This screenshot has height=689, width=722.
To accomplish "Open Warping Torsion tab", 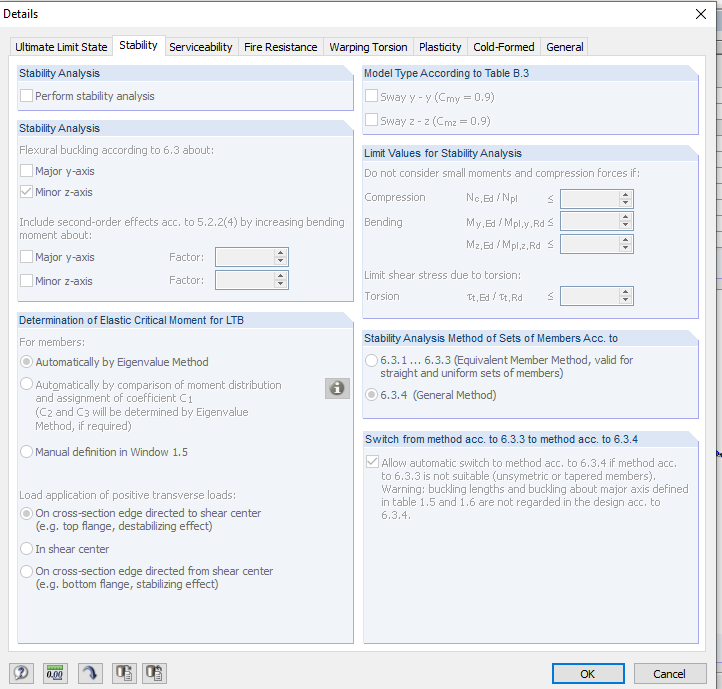I will point(368,47).
